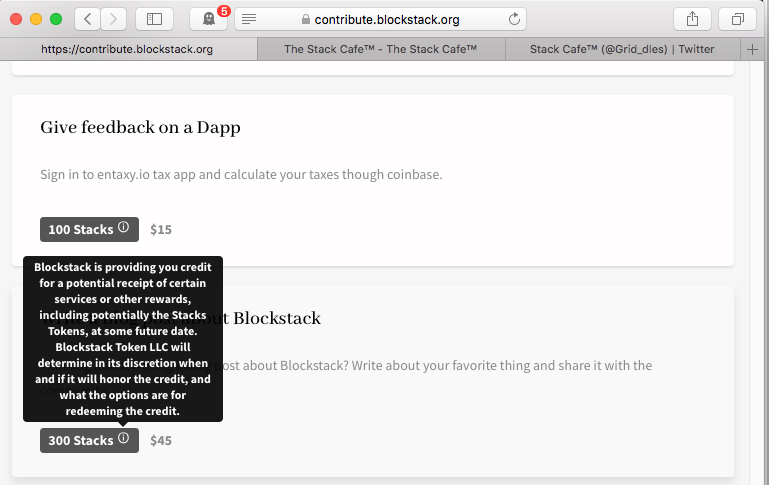
Task: Open a new tab with plus button
Action: pyautogui.click(x=752, y=50)
